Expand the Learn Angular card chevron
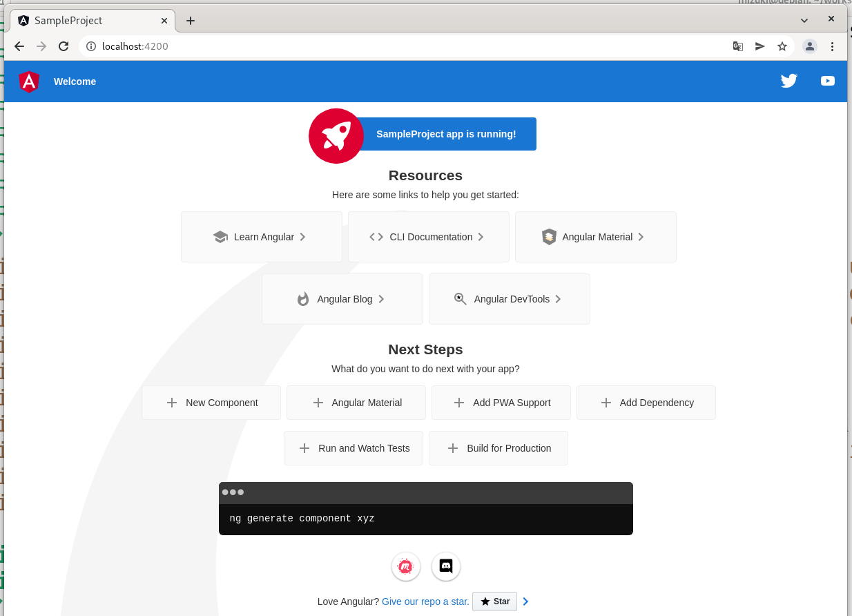The height and width of the screenshot is (616, 852). (x=302, y=237)
